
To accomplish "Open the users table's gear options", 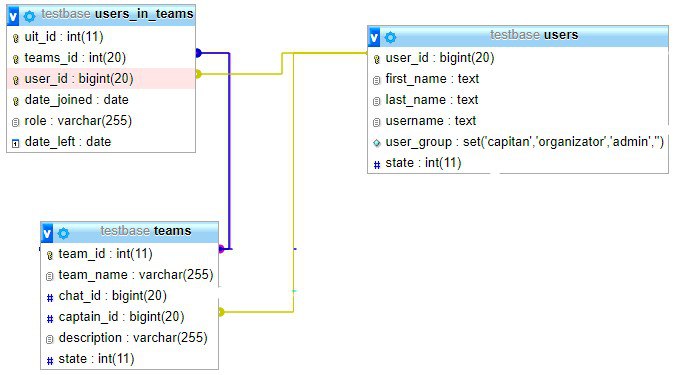I will pos(390,38).
